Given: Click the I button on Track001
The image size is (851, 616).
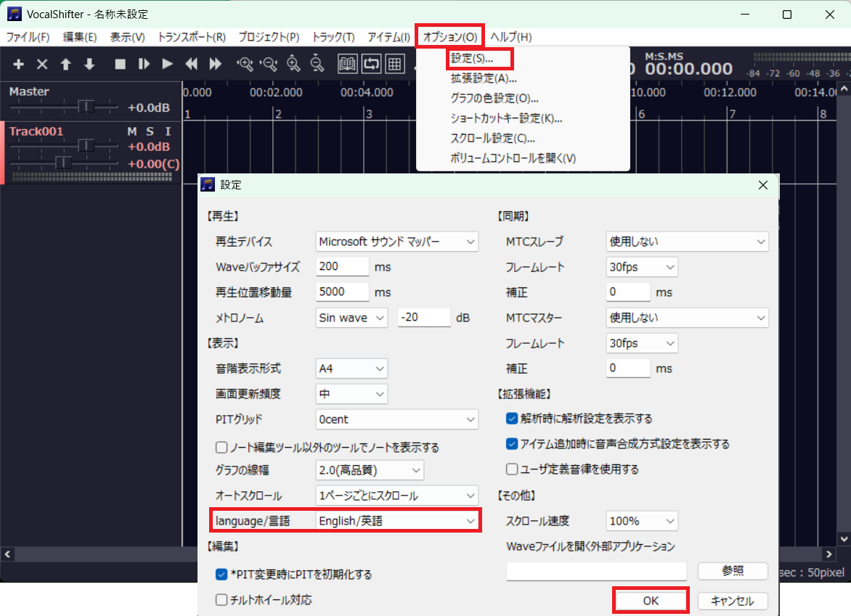Looking at the screenshot, I should (x=168, y=131).
